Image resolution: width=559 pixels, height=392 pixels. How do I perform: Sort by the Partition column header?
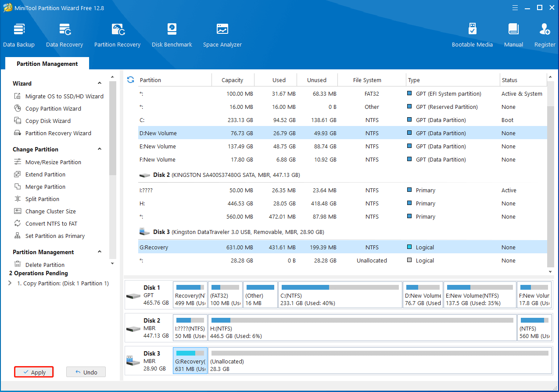[175, 80]
